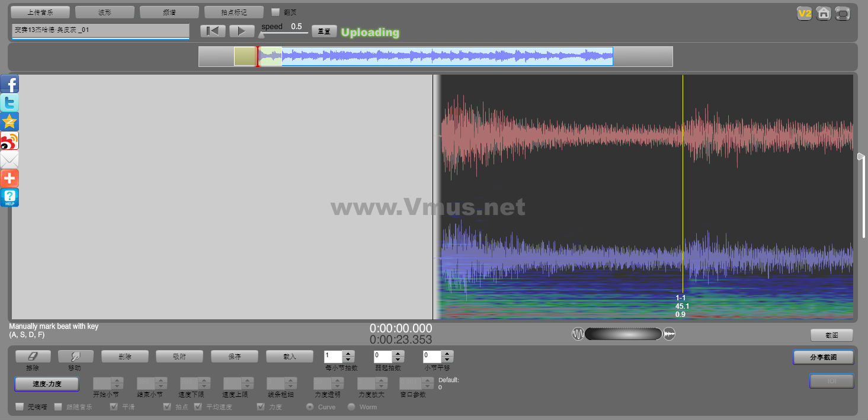868x420 pixels.
Task: Share to Weibo using sidebar icon
Action: coord(9,141)
